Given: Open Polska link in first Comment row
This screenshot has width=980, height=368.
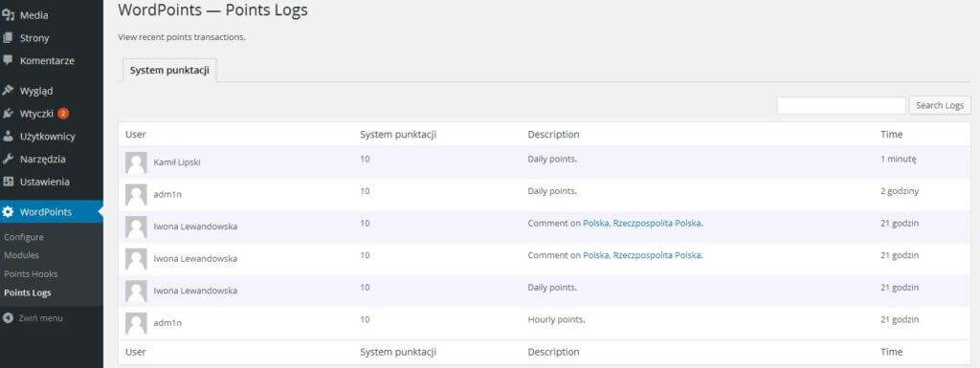Looking at the screenshot, I should (x=595, y=223).
